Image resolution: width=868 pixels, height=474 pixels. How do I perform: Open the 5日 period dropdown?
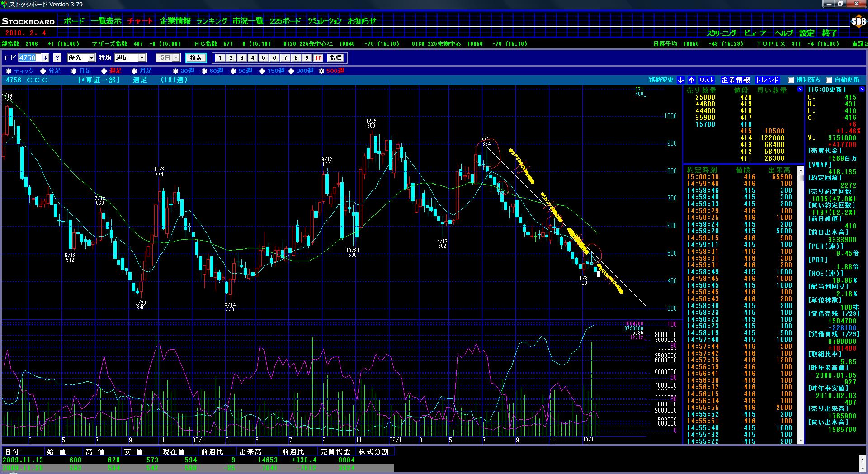(x=176, y=58)
